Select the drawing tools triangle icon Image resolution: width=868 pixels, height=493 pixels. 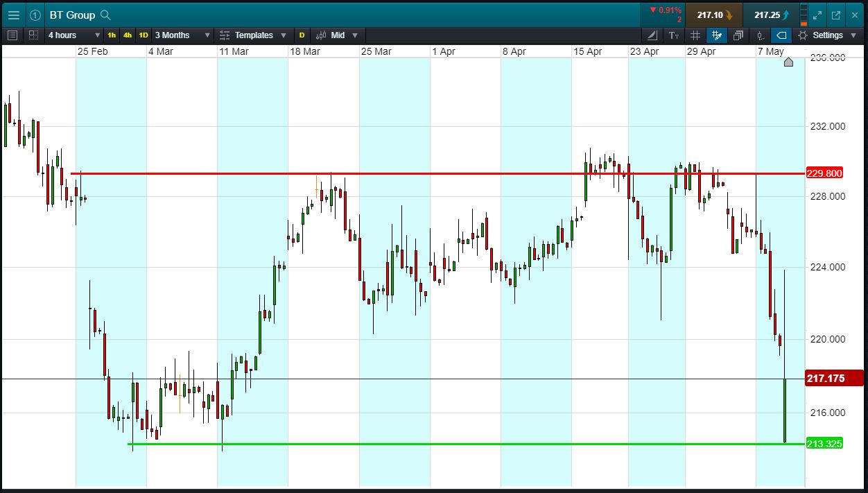tap(652, 35)
